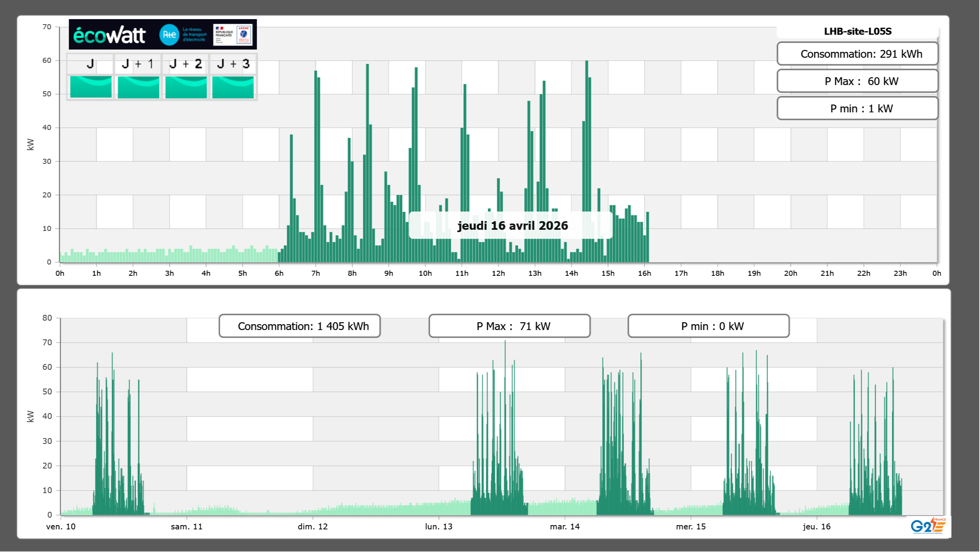
Task: Click the LHB-site-L05S site title
Action: [857, 31]
